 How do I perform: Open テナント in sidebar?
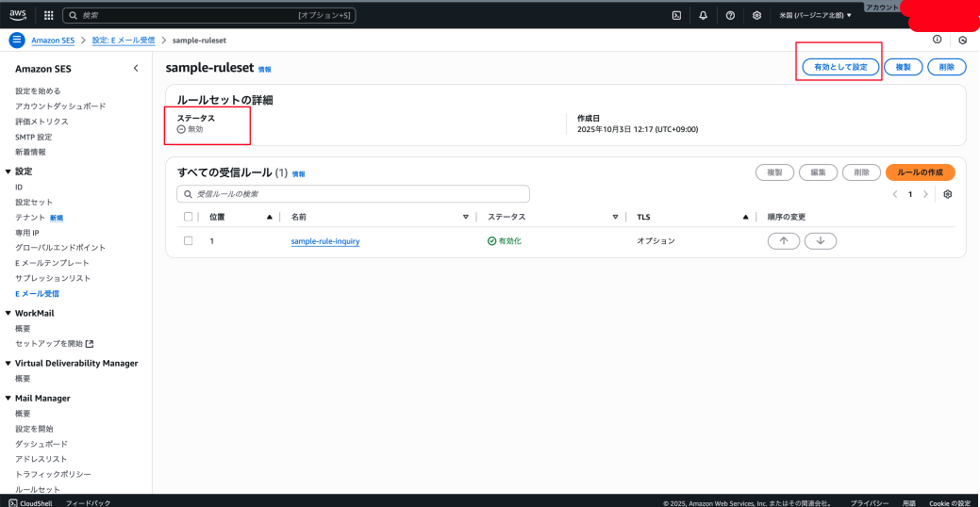[30, 218]
